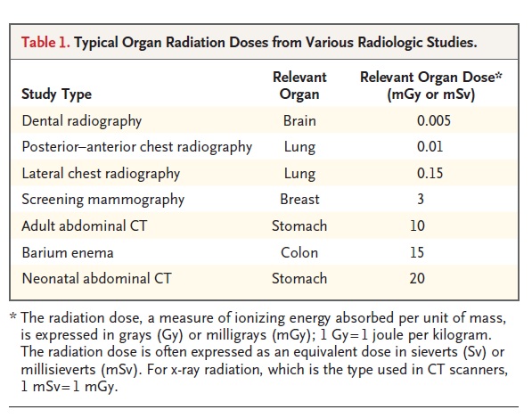
Task: Select 'Posterior–anterior chest radiography' row text
Action: (x=137, y=147)
